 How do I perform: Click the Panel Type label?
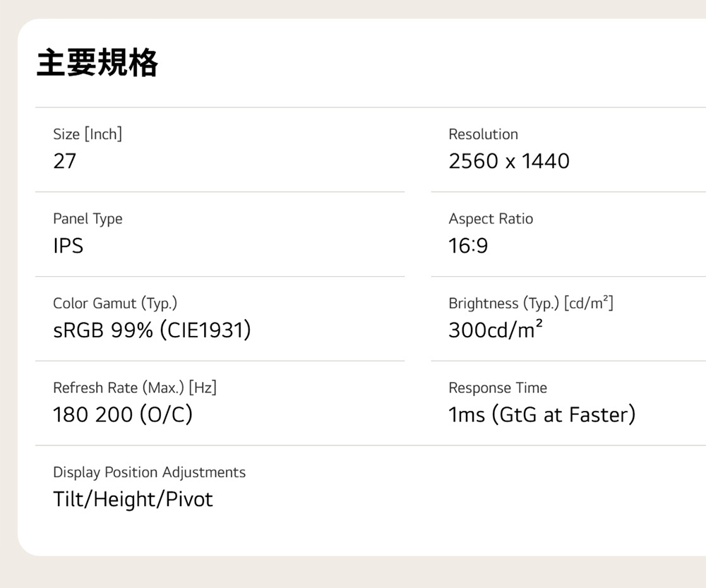tap(88, 219)
